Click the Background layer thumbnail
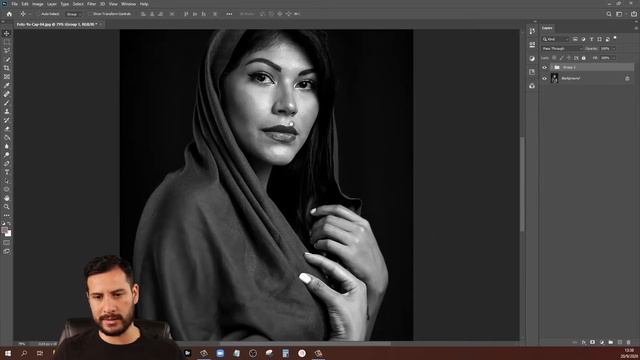640x360 pixels. [554, 78]
